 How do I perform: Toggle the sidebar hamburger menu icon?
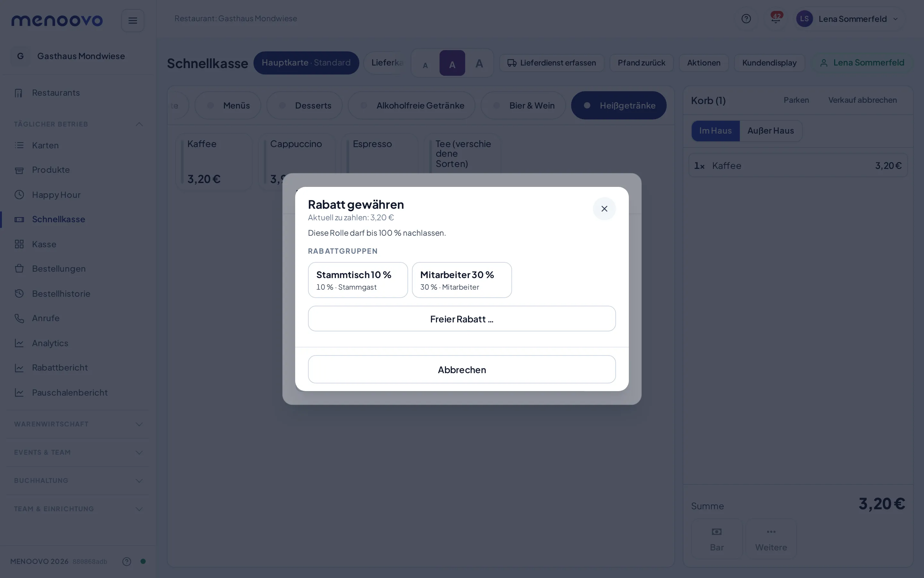(x=133, y=20)
